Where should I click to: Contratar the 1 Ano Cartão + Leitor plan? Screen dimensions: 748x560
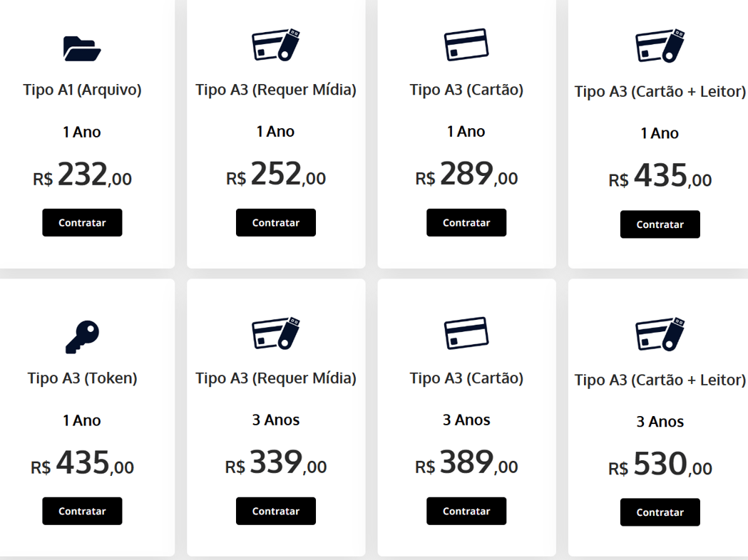coord(660,224)
